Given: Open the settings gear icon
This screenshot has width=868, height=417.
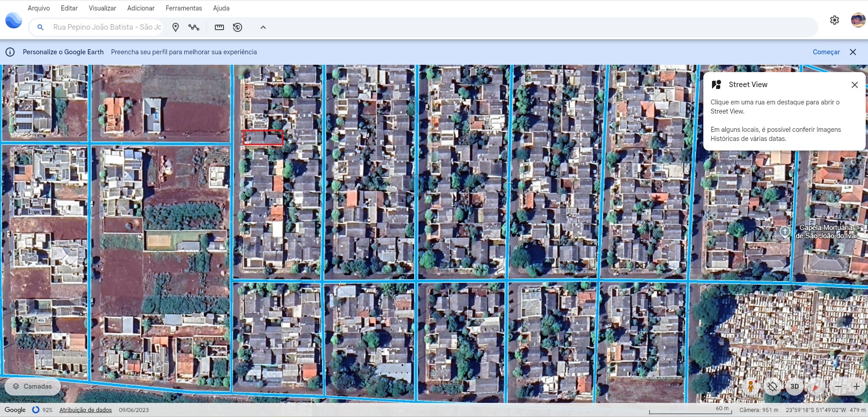Looking at the screenshot, I should pos(834,20).
